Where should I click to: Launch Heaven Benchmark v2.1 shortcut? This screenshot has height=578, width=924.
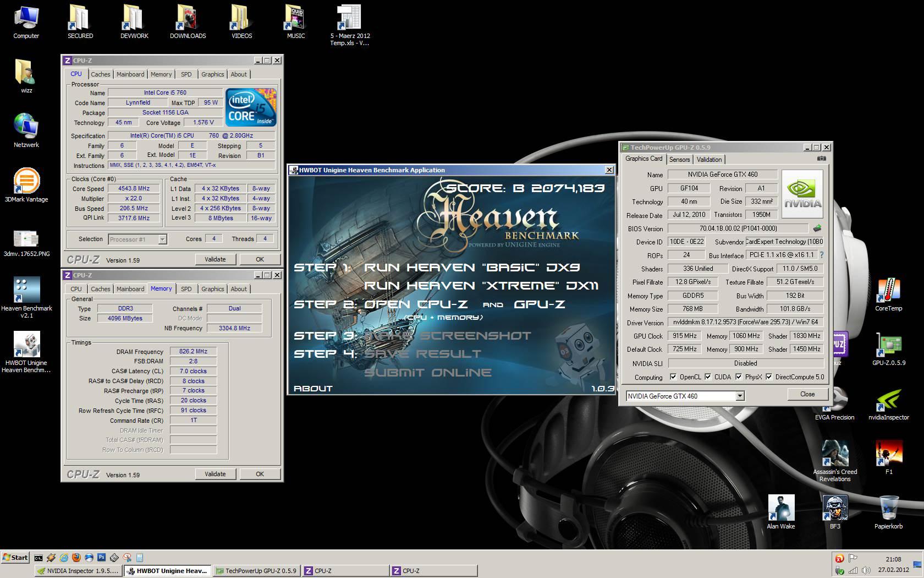[x=26, y=298]
